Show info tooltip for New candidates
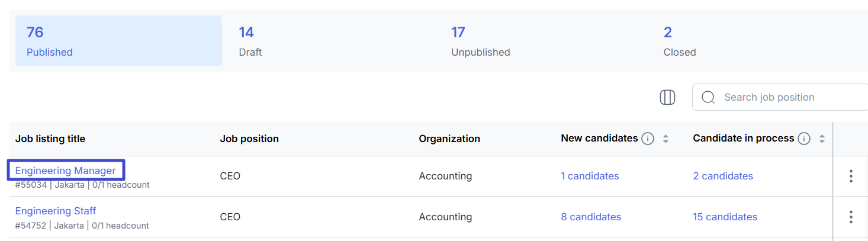Viewport: 868px width, 241px height. click(648, 139)
